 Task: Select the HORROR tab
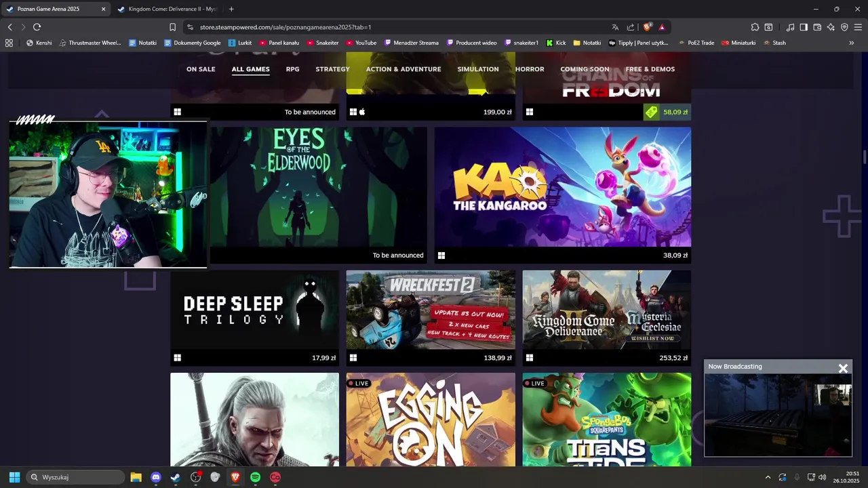coord(530,69)
